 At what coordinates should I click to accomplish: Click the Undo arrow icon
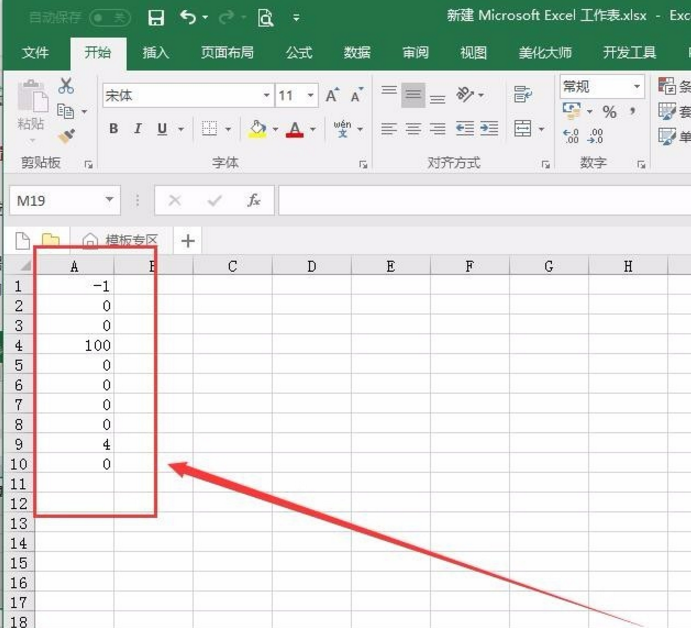[x=188, y=17]
